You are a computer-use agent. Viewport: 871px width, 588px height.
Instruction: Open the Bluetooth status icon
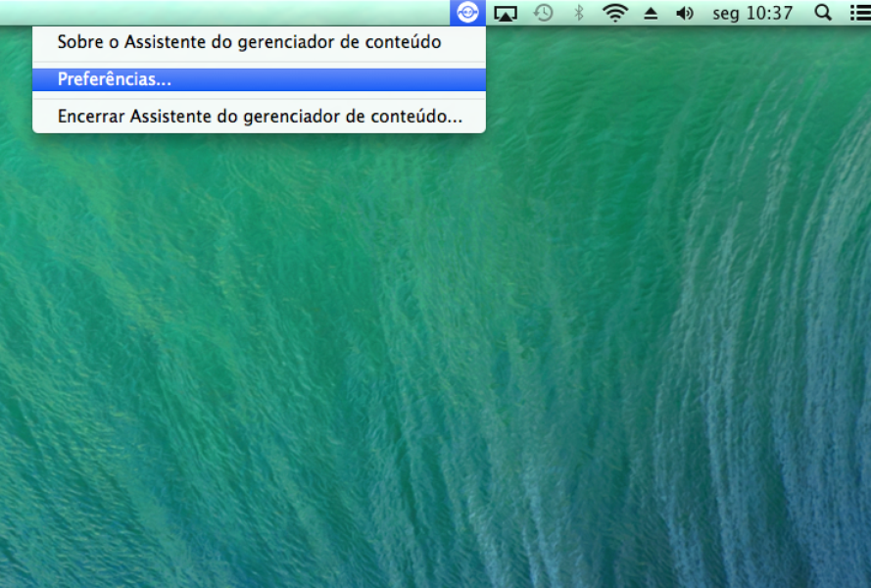coord(579,12)
